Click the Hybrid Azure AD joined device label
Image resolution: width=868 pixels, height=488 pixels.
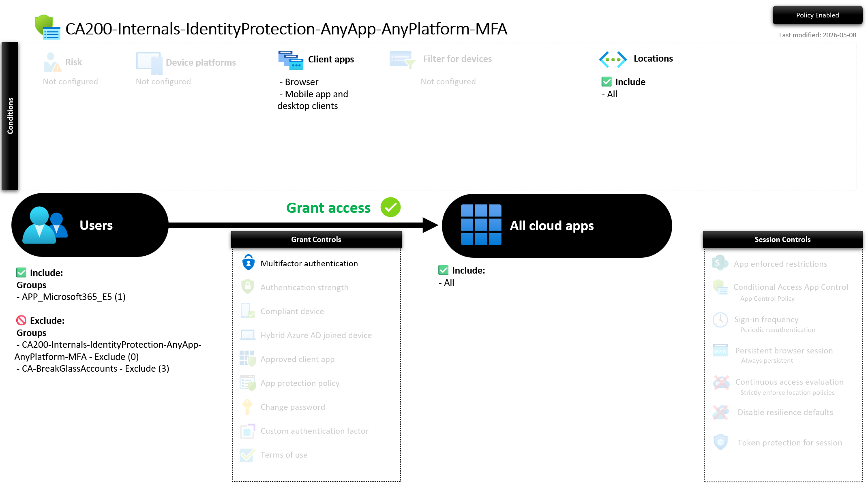click(x=316, y=335)
